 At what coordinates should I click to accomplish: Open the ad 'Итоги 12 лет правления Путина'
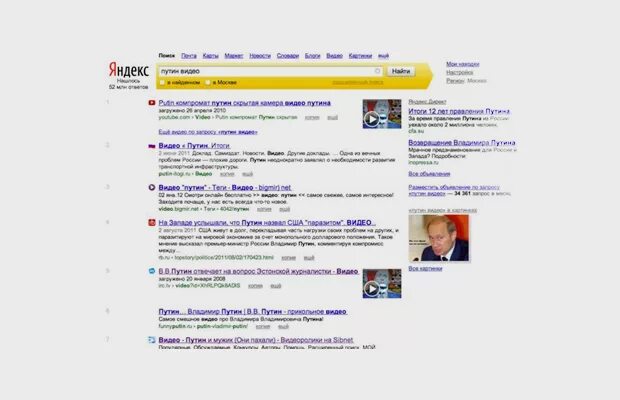(x=459, y=111)
